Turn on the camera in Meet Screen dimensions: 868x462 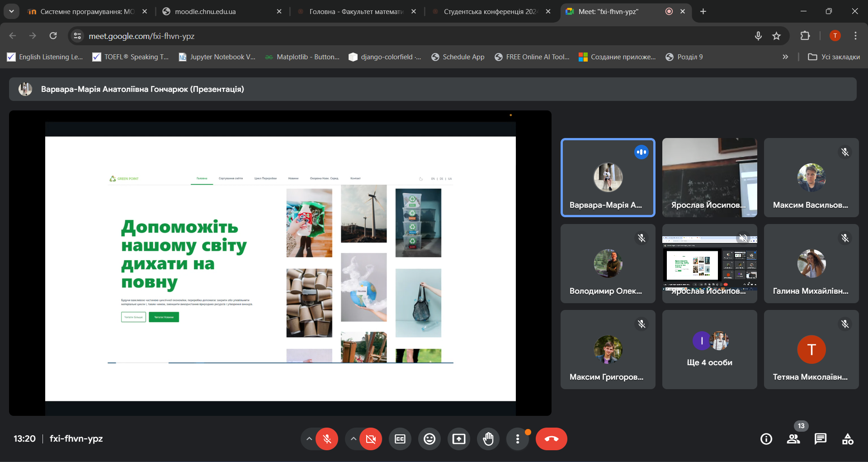pyautogui.click(x=371, y=439)
